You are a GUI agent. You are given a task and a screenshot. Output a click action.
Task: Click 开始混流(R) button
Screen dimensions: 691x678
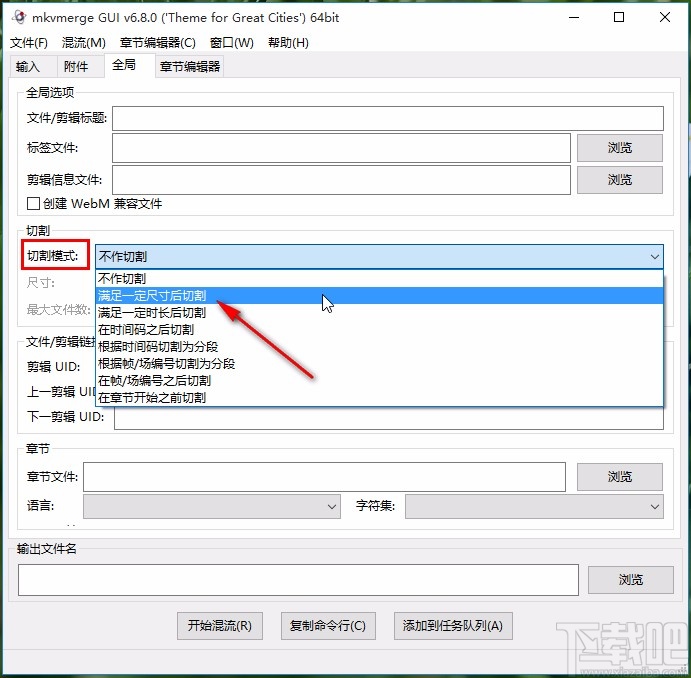(x=220, y=626)
